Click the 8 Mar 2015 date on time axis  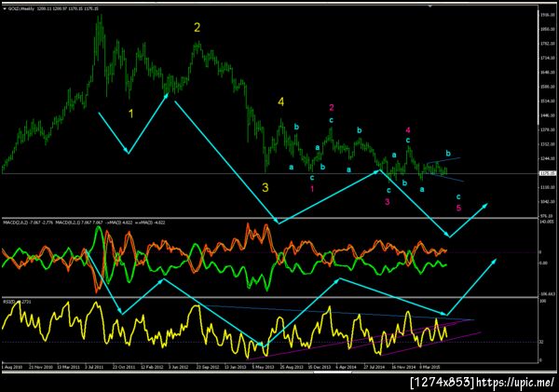pyautogui.click(x=429, y=367)
